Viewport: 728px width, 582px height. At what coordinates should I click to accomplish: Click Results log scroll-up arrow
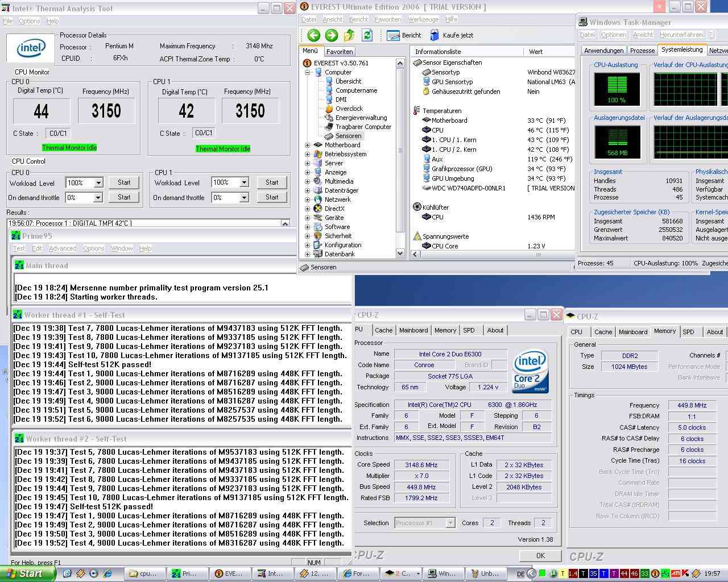click(285, 223)
